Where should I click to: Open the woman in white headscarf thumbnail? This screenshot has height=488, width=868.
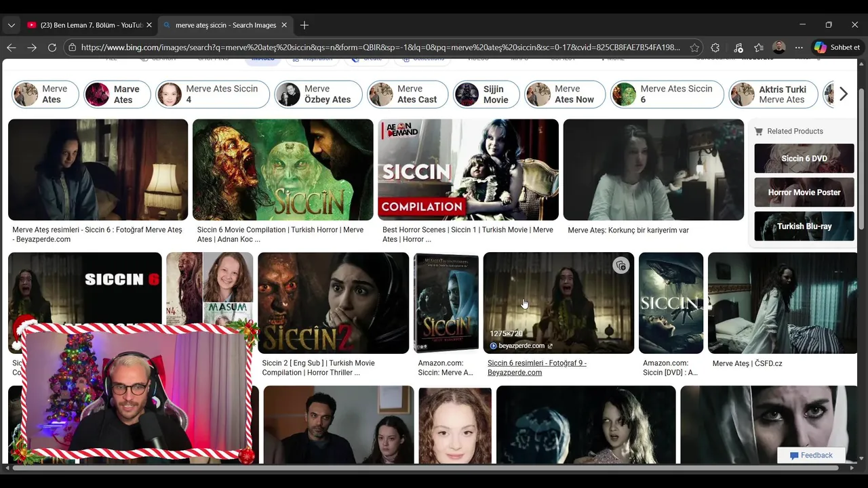point(768,426)
